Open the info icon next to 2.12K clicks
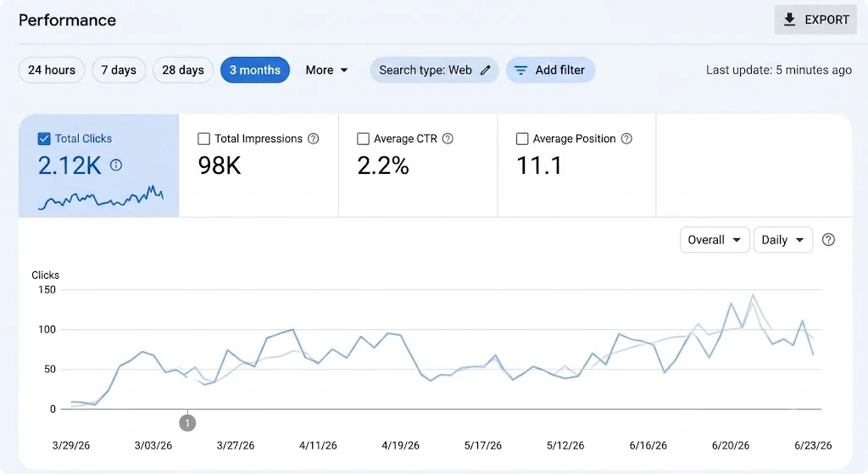The height and width of the screenshot is (474, 868). (x=115, y=165)
